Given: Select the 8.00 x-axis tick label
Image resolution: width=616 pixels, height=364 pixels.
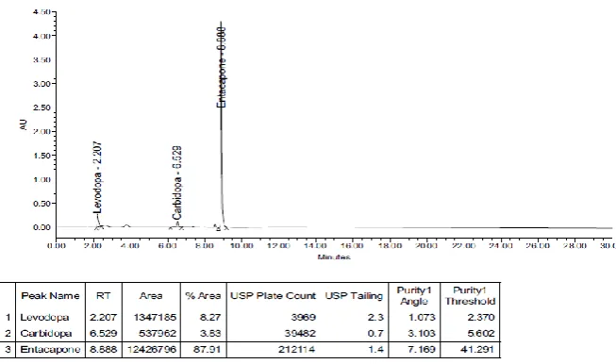Looking at the screenshot, I should pyautogui.click(x=205, y=246).
